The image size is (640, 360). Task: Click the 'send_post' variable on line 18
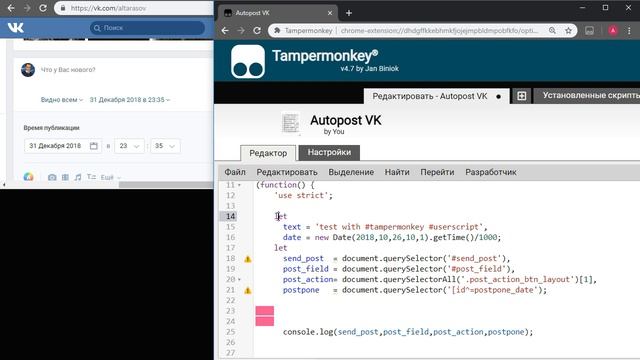pos(303,258)
